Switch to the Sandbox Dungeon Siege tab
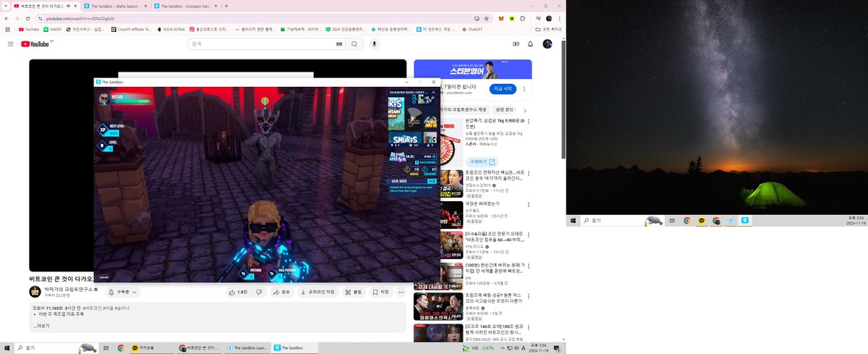 click(184, 5)
